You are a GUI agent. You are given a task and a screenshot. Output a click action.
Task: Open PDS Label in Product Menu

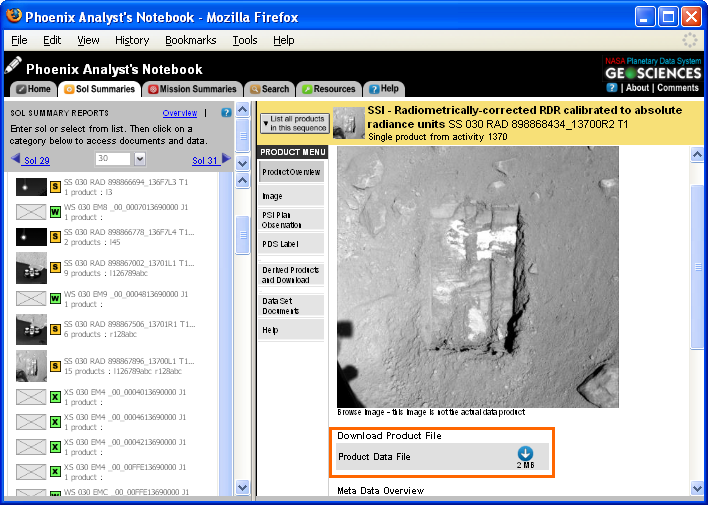click(x=291, y=244)
